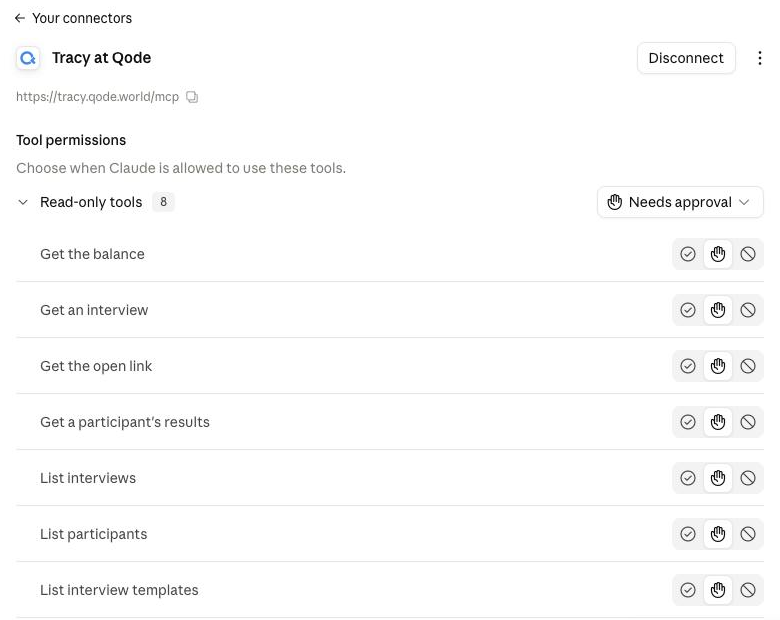Copy the tracy.qode.world/mcp URL
780x620 pixels.
192,97
